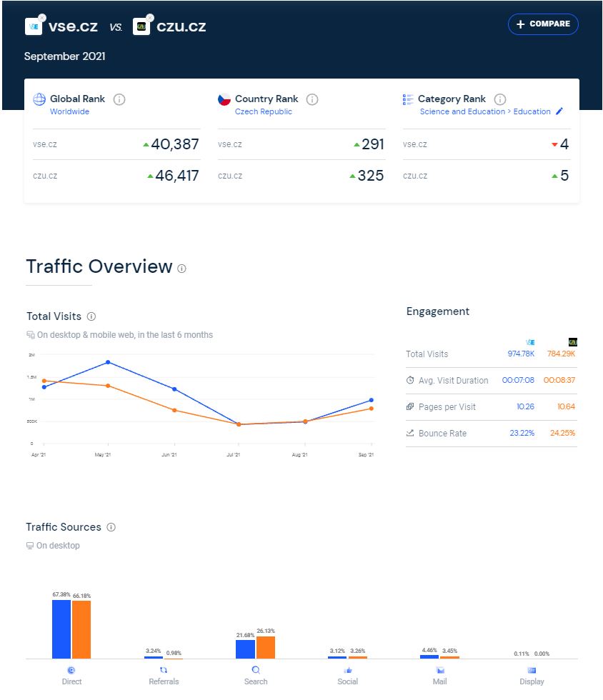This screenshot has width=603, height=700.
Task: Show Traffic Overview info icon
Action: [x=181, y=269]
